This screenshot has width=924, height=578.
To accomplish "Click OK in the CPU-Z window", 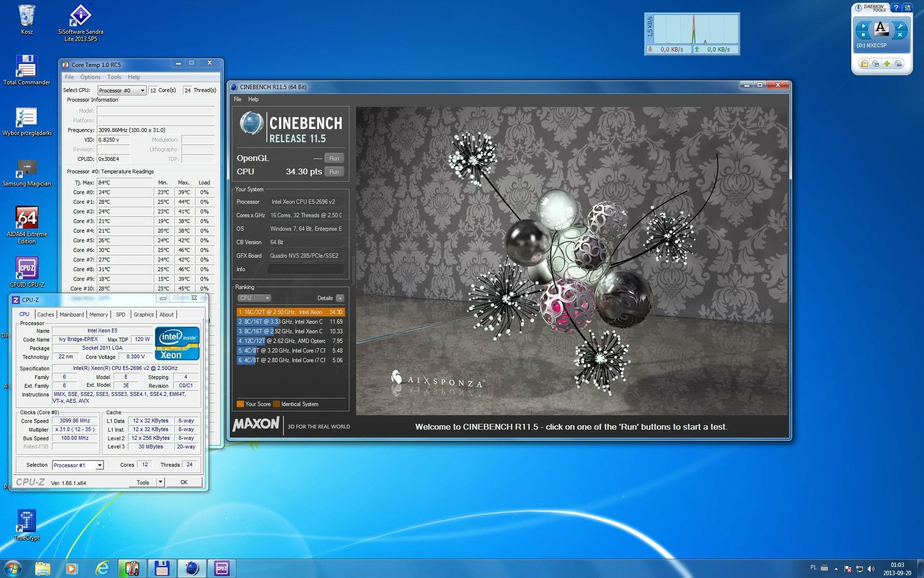I will [x=184, y=482].
